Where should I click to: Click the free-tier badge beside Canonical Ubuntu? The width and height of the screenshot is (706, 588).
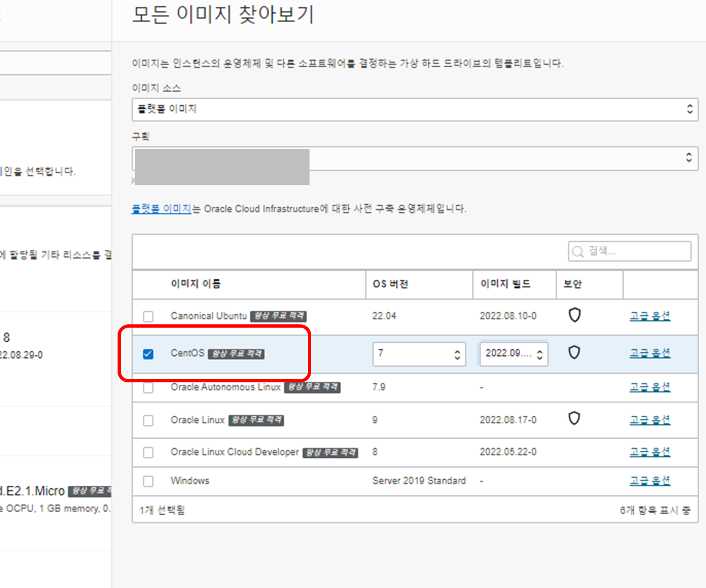[x=278, y=316]
